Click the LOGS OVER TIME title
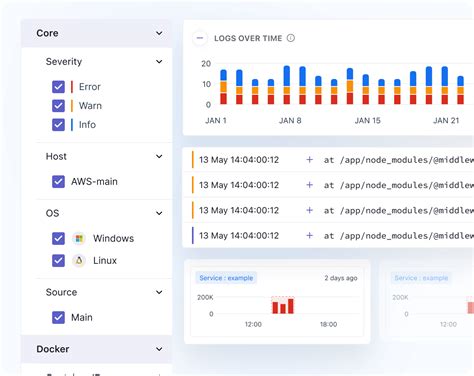Screen dimensions: 474x376 coord(248,38)
